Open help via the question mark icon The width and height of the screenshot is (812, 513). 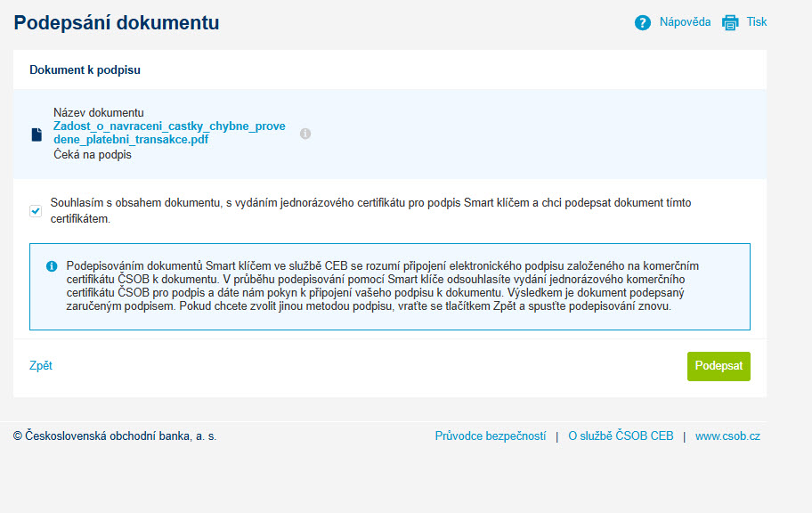click(642, 23)
